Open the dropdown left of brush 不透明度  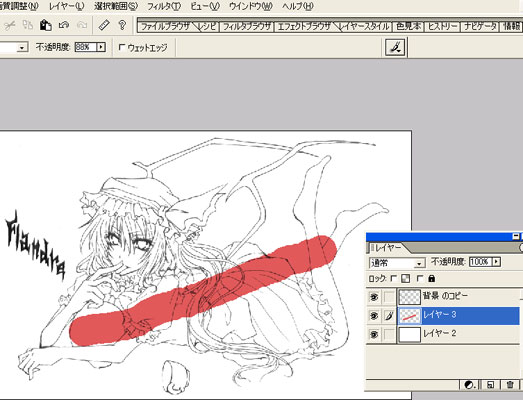pos(22,48)
